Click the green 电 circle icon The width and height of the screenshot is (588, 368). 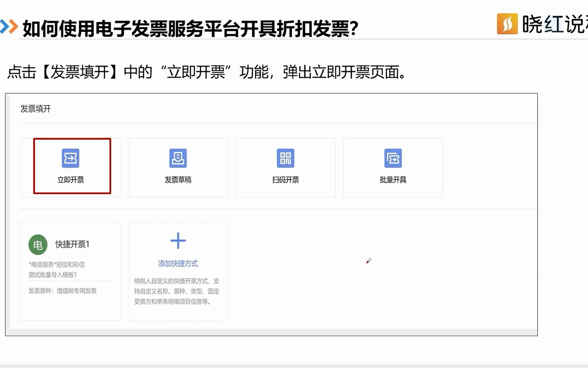click(x=38, y=245)
